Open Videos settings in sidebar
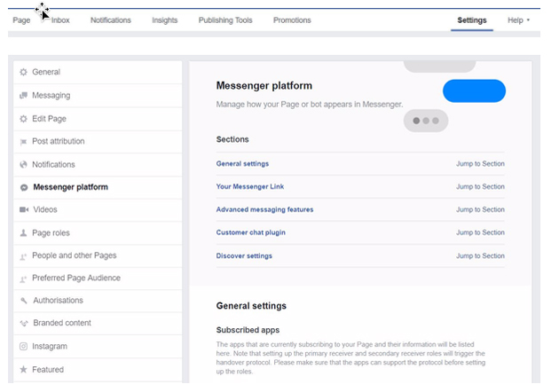This screenshot has height=392, width=559. (98, 209)
